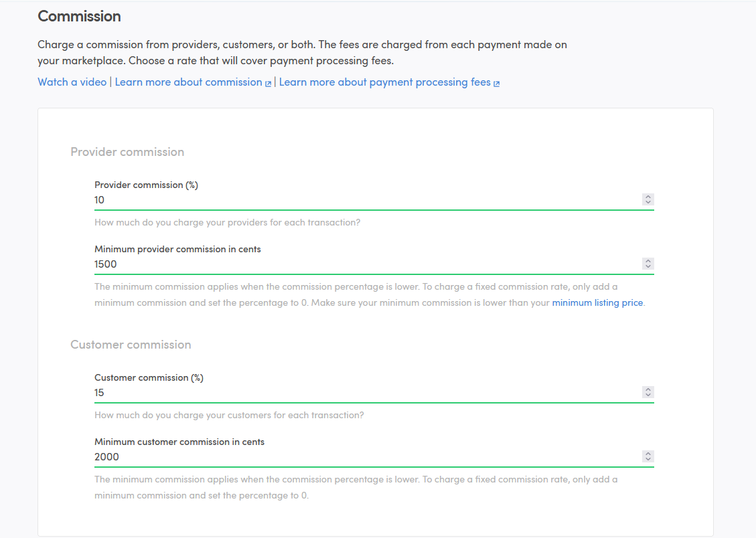The width and height of the screenshot is (756, 538).
Task: Decrease Minimum provider commission using its stepper
Action: (x=647, y=267)
